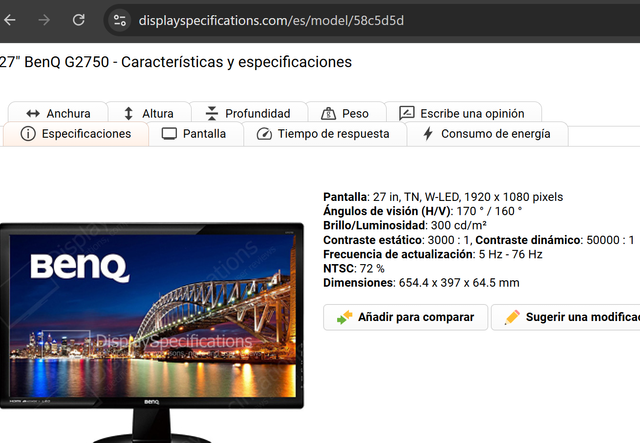This screenshot has height=443, width=640.
Task: Open the Anchura tab
Action: (58, 113)
